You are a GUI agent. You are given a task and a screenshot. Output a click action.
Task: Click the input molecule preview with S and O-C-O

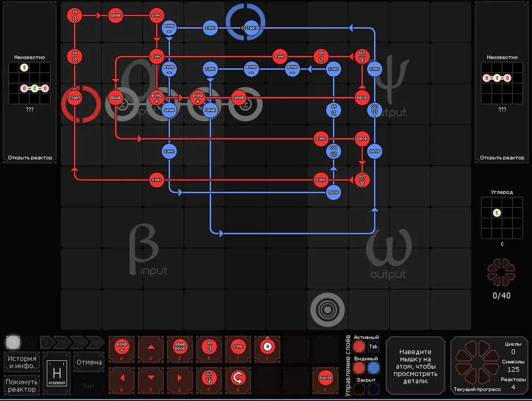(29, 83)
